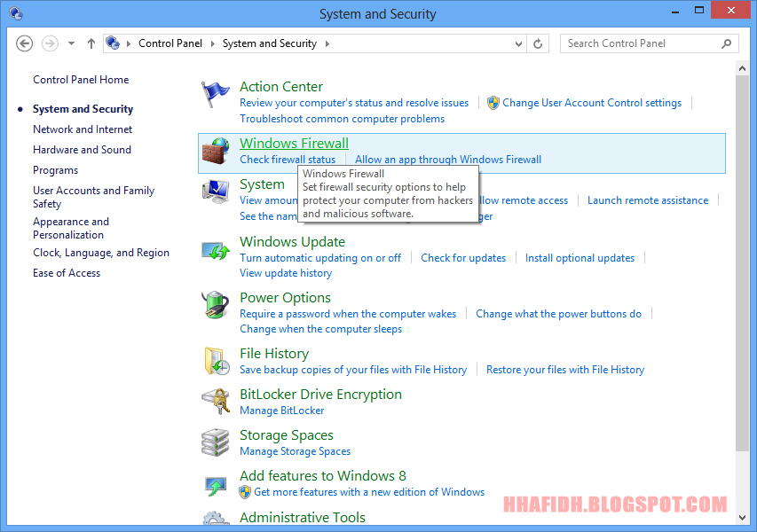Open Power Options via the battery icon
Screen dimensions: 757x532
point(214,305)
